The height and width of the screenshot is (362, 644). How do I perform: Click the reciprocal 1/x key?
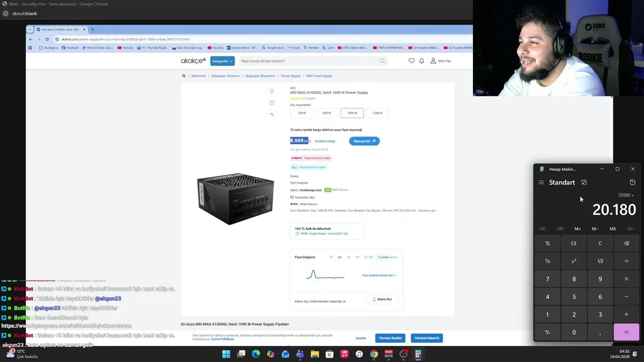[547, 261]
